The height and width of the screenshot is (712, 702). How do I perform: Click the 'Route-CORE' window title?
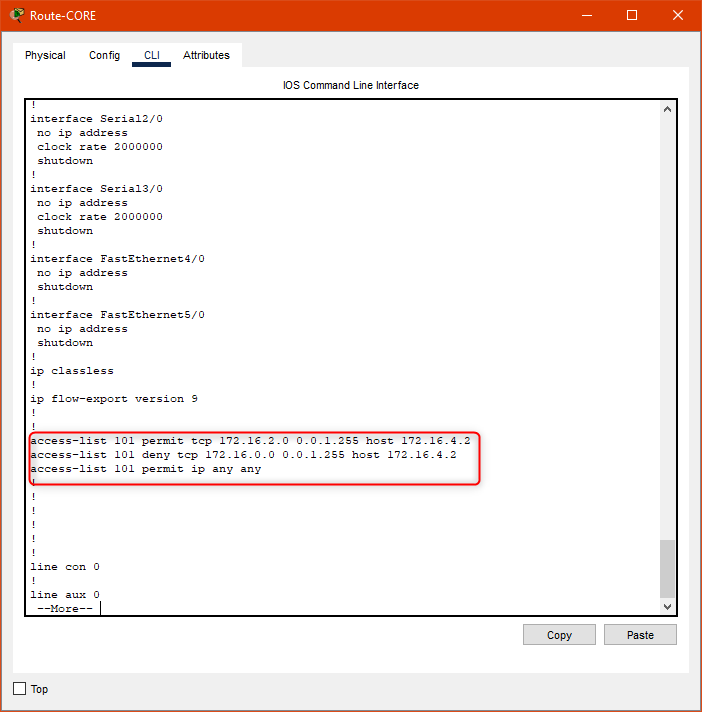63,16
